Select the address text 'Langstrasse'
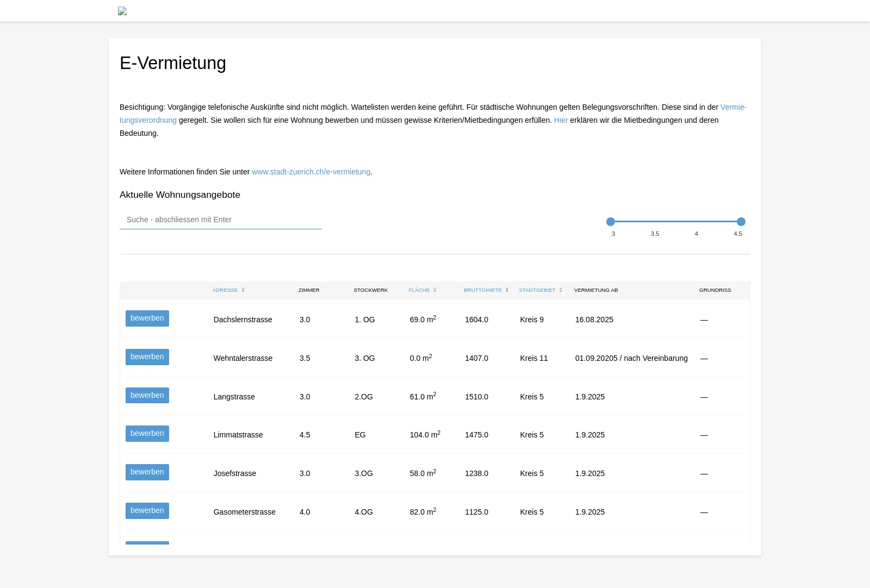 tap(234, 397)
